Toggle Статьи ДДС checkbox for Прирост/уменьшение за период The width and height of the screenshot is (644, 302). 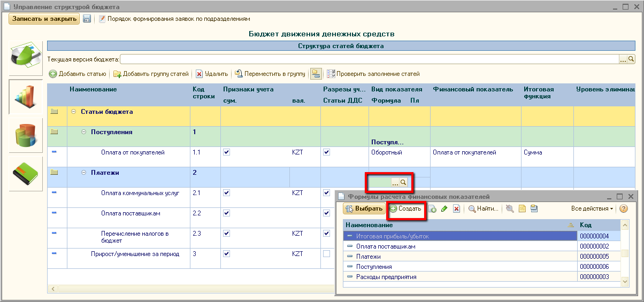point(326,254)
